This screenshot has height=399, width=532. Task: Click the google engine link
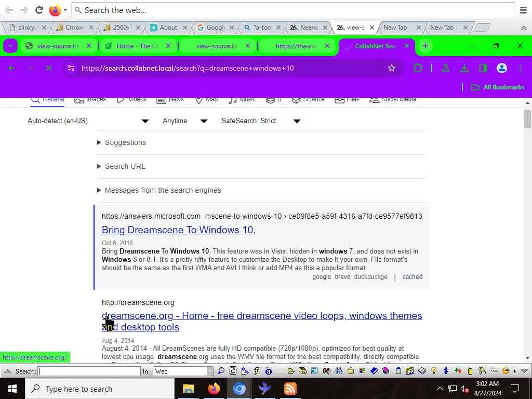tap(322, 277)
